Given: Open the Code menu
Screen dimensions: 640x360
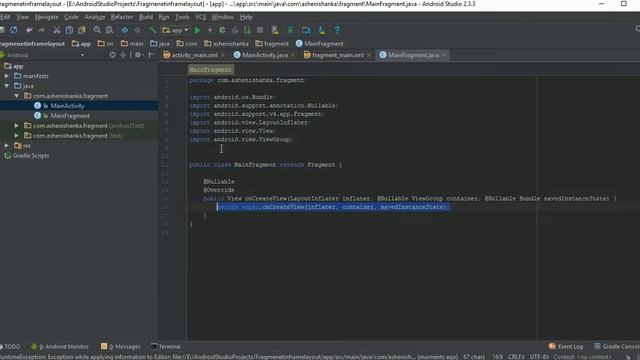Looking at the screenshot, I should point(71,17).
